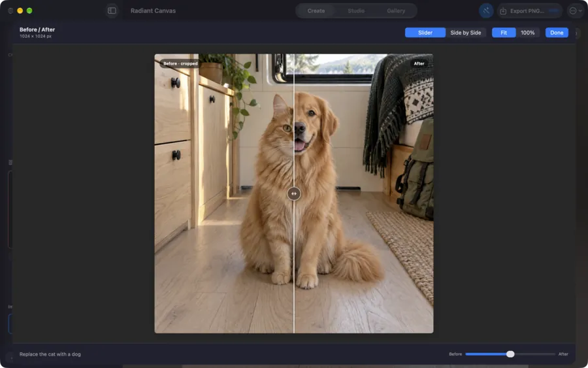
Task: Click the Export PNG button
Action: click(529, 11)
